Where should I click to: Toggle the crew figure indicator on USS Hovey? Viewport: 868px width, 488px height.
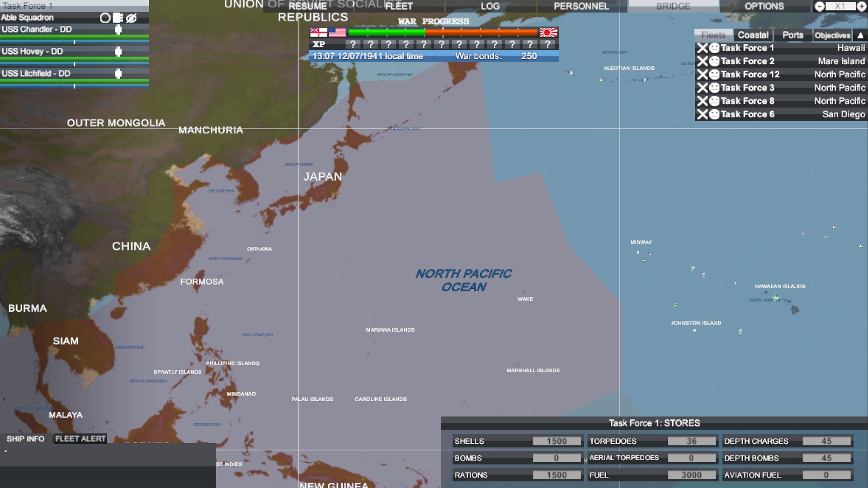(x=119, y=52)
